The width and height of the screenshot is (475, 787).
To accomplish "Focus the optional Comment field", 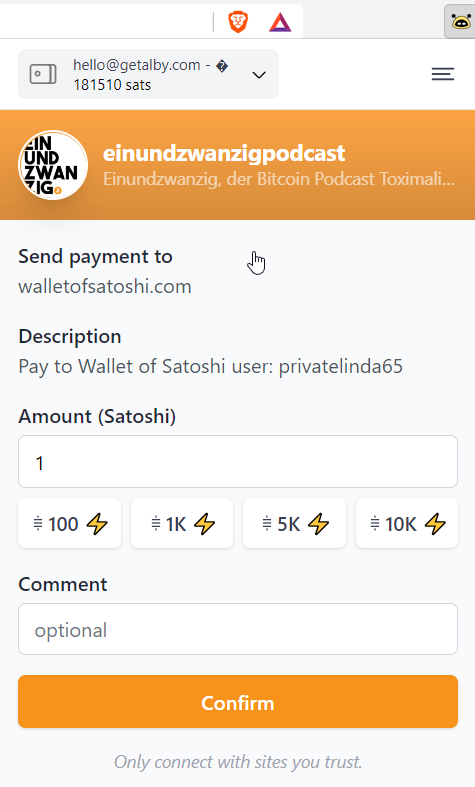I will [x=238, y=629].
